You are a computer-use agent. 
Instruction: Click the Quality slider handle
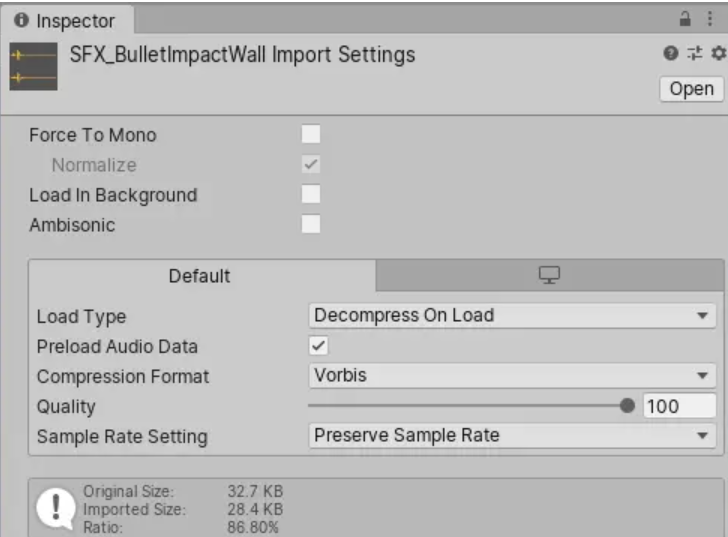pyautogui.click(x=627, y=406)
